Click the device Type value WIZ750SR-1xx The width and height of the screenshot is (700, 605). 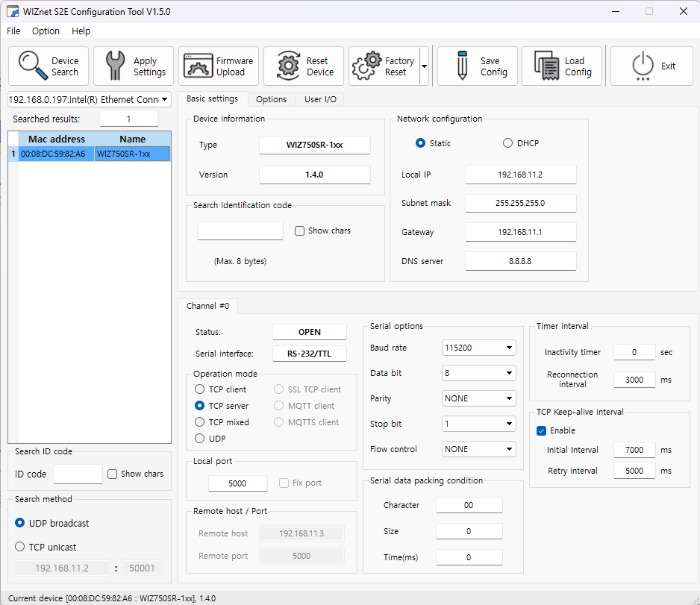click(x=315, y=145)
